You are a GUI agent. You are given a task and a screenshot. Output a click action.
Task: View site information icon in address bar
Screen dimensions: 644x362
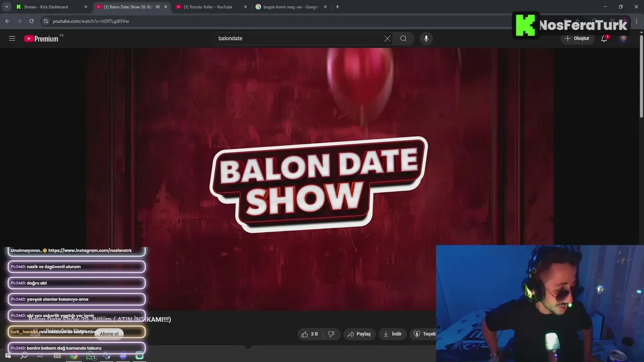coord(46,21)
